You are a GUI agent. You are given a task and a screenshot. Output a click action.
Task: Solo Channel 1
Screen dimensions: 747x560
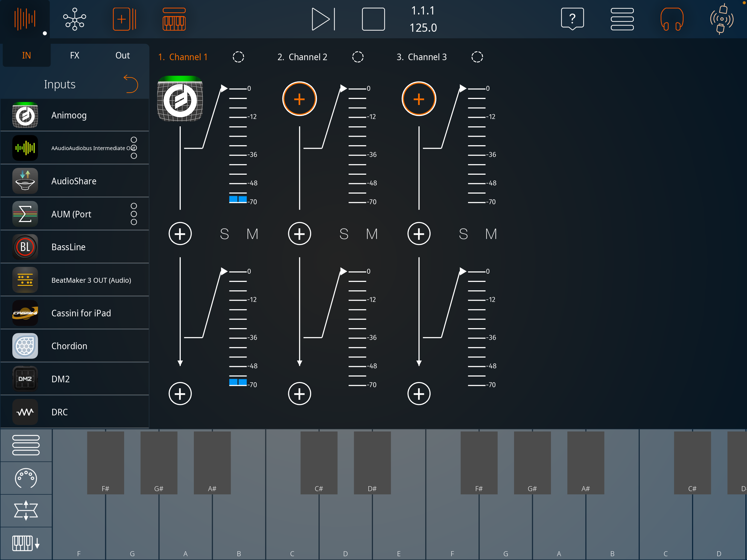click(x=224, y=234)
